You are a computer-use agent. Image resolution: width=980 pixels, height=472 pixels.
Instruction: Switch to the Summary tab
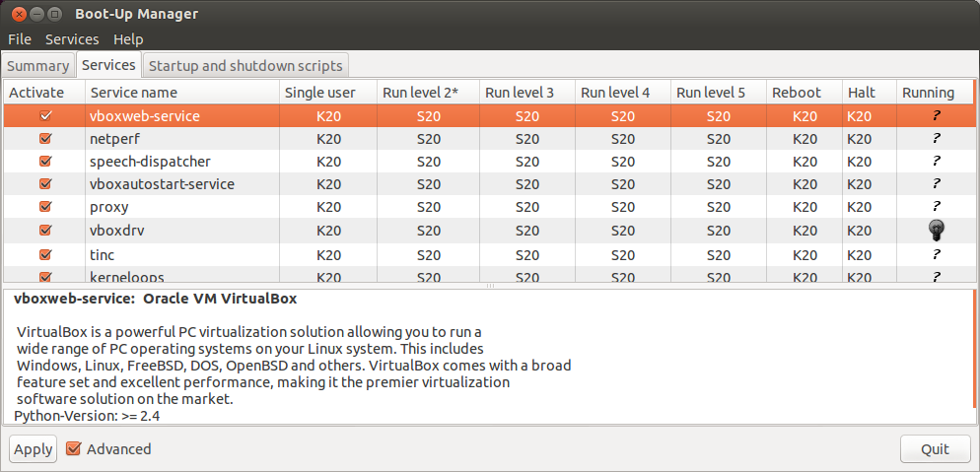[38, 66]
